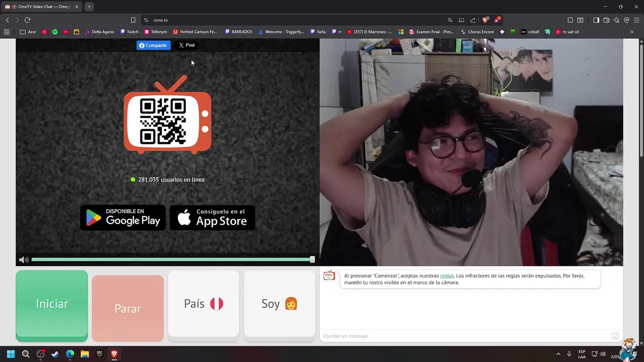
Task: Click the taskbar microphone icon
Action: pos(569,354)
